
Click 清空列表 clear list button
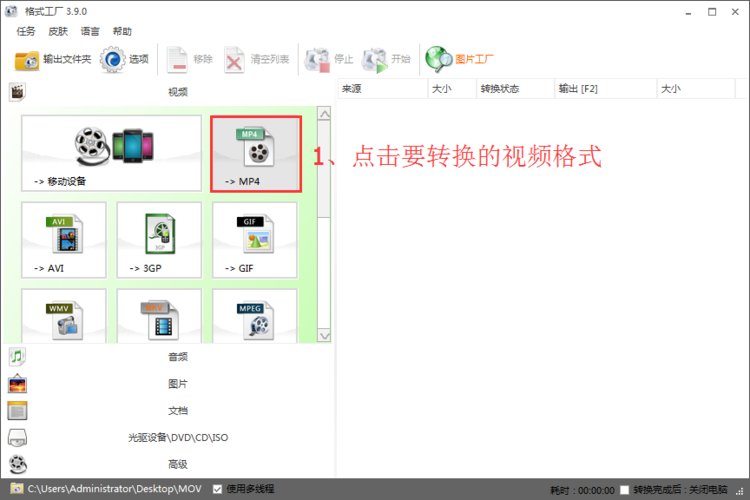point(256,59)
